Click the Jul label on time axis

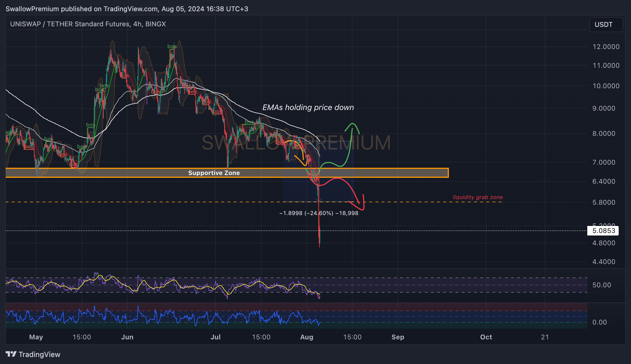point(215,337)
